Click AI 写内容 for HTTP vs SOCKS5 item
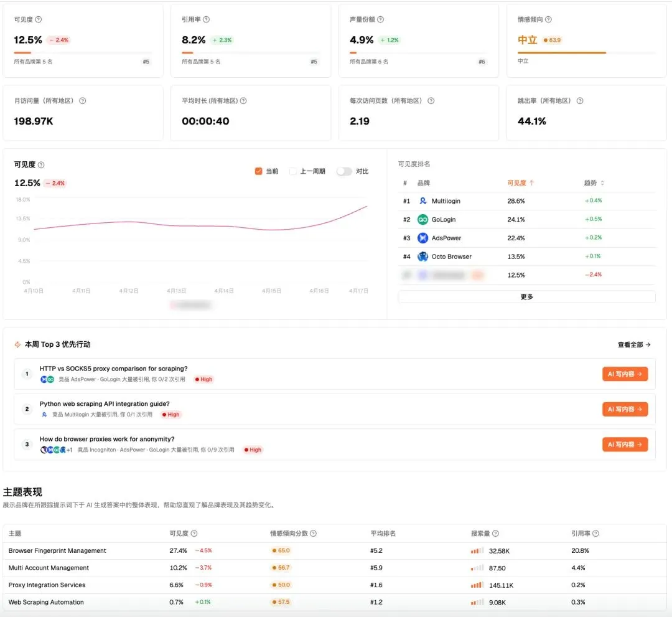 click(x=625, y=374)
